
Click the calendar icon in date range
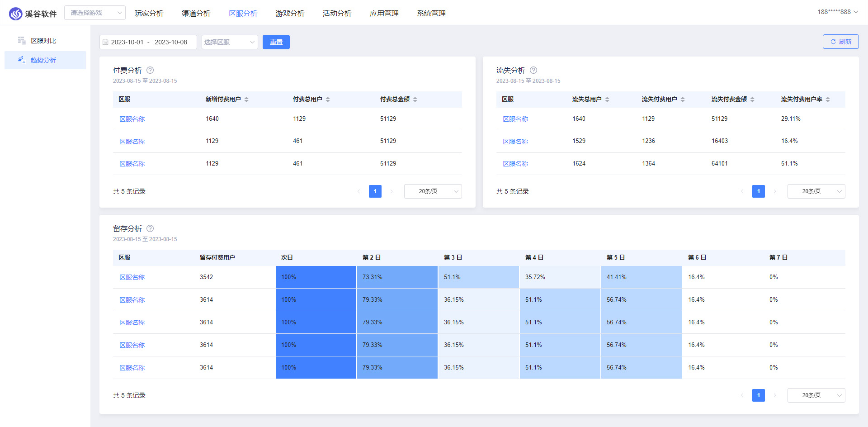point(105,42)
